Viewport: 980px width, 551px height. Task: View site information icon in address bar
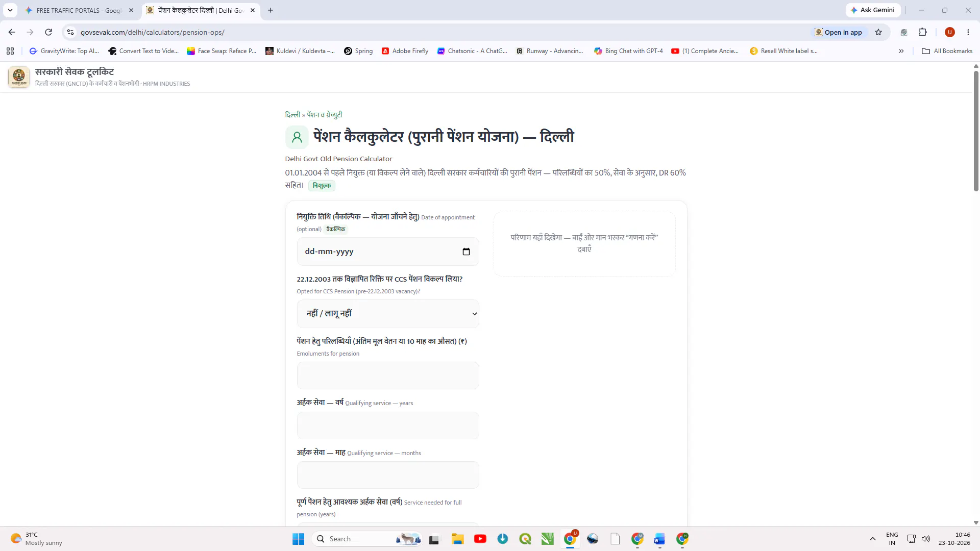click(x=70, y=32)
